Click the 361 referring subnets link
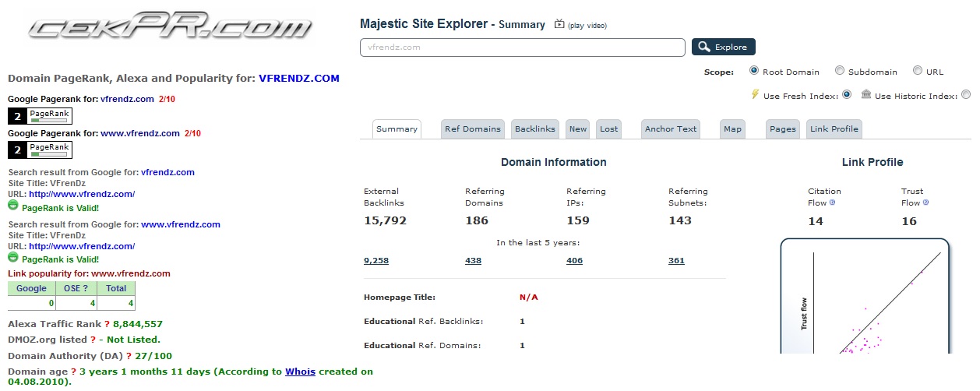 coord(676,260)
